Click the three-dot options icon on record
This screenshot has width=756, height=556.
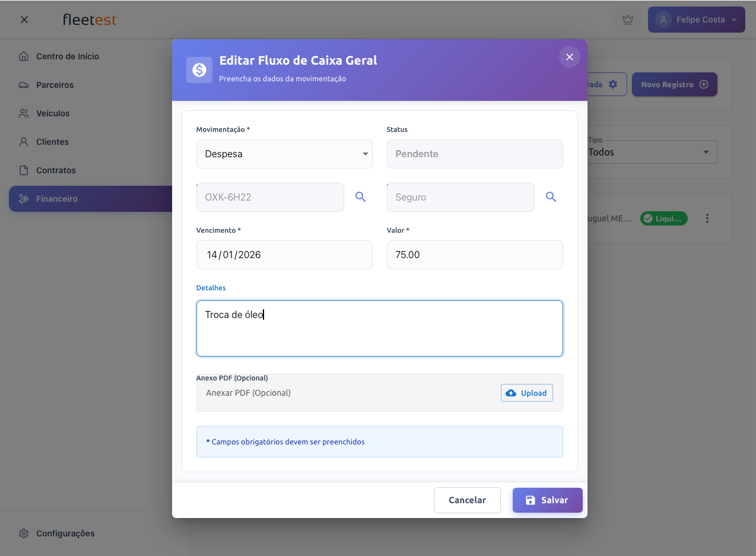tap(707, 218)
